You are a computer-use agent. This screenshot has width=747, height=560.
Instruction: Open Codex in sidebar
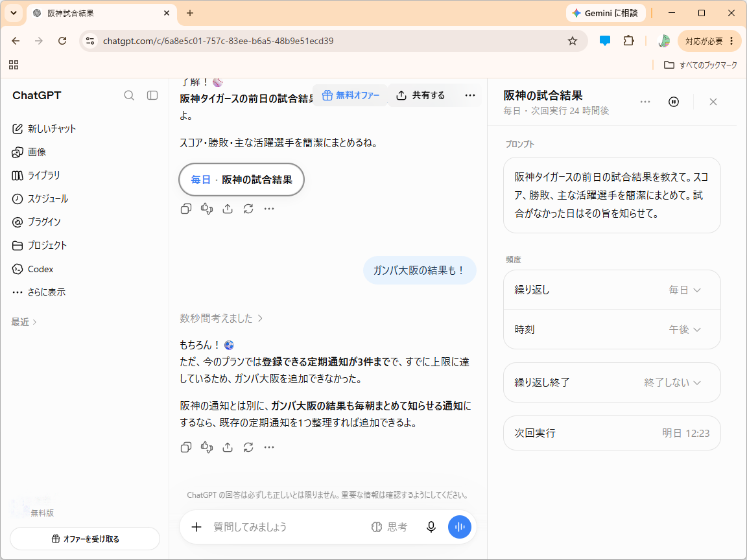[32, 269]
